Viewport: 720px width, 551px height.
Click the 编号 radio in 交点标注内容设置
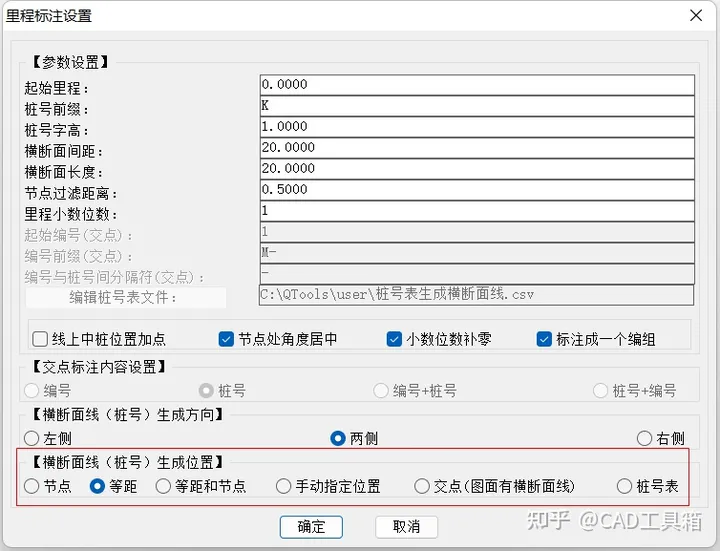pos(31,391)
